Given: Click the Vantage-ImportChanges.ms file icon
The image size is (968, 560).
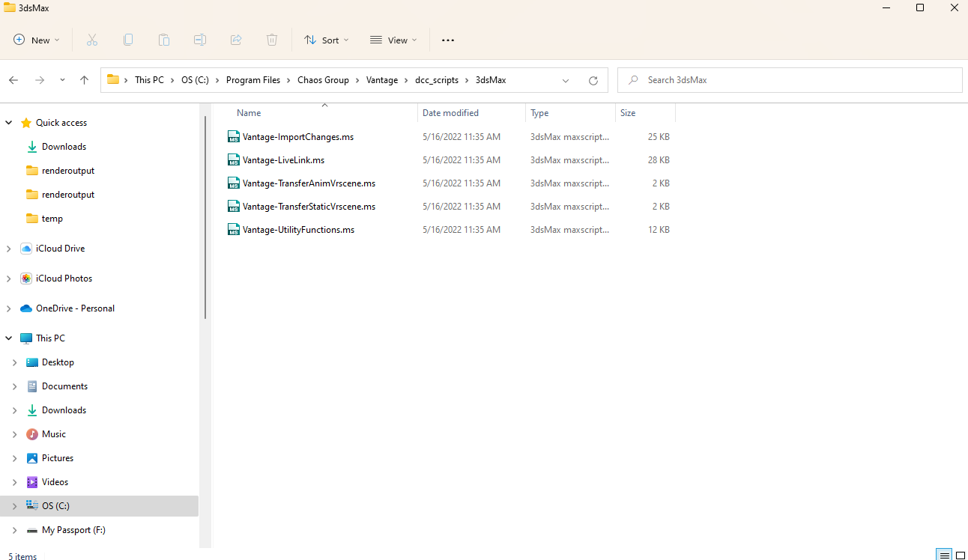Looking at the screenshot, I should (234, 137).
